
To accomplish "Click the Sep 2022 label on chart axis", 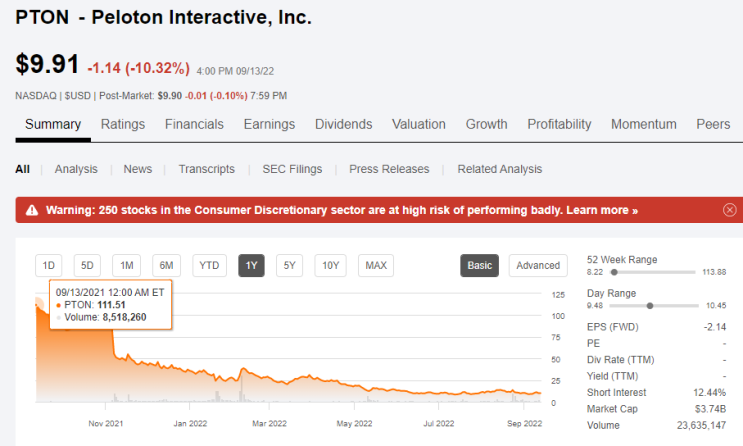I will tap(525, 423).
